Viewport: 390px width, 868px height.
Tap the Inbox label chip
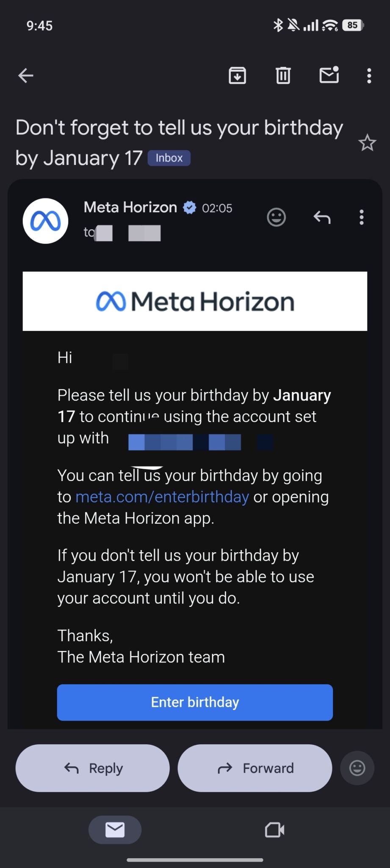[x=169, y=158]
